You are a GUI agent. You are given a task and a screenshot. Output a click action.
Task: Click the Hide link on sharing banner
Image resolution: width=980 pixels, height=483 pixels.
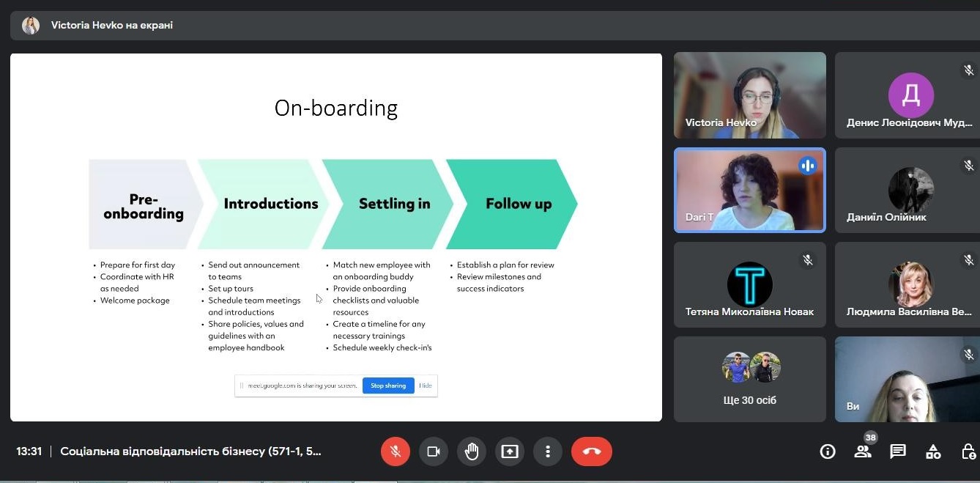tap(426, 386)
